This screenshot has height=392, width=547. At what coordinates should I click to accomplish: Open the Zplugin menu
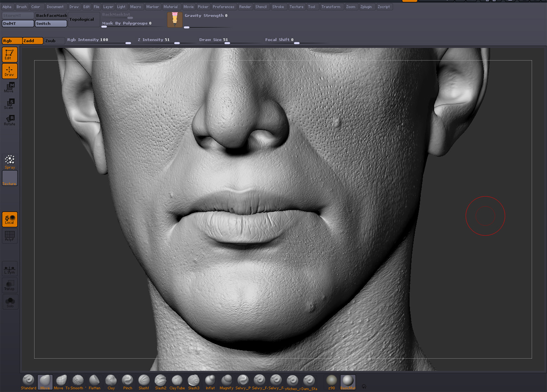click(366, 7)
